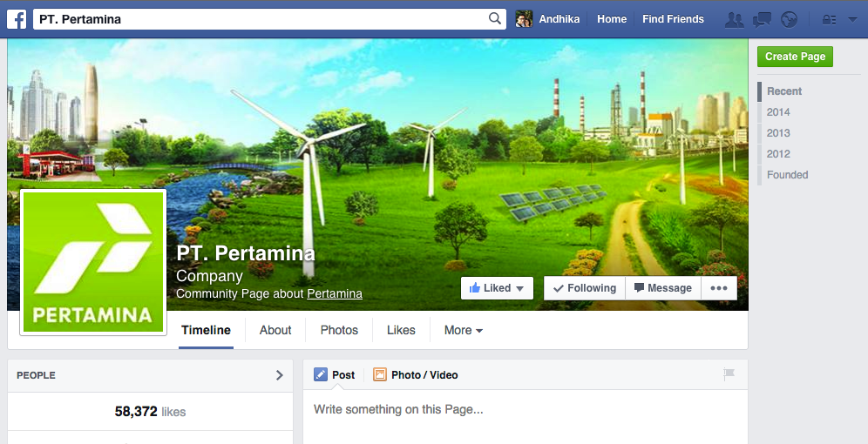Open the privacy shortcuts lock icon

[829, 19]
